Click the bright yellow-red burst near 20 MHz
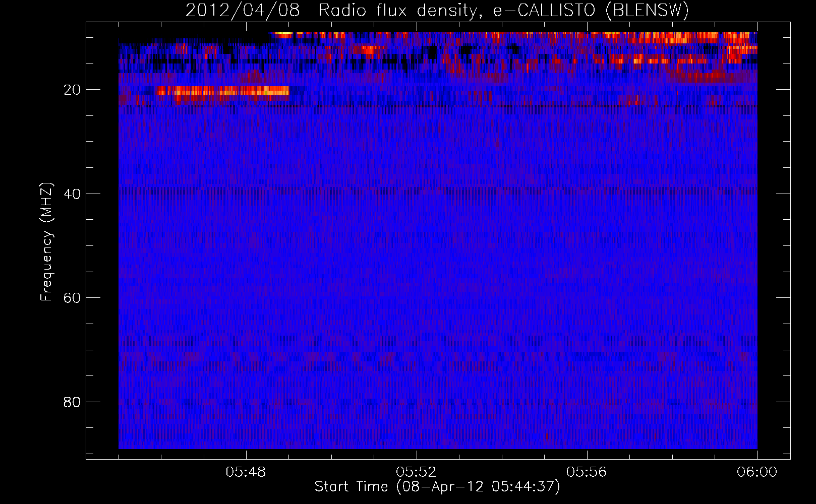The image size is (816, 504). [x=222, y=91]
